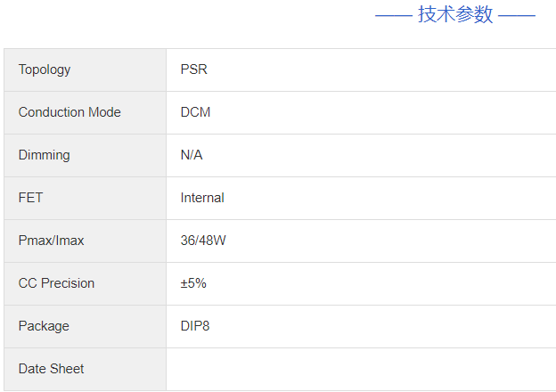Viewport: 556px width, 392px height.
Task: Click the dash line right of 技术参数
Action: point(517,15)
